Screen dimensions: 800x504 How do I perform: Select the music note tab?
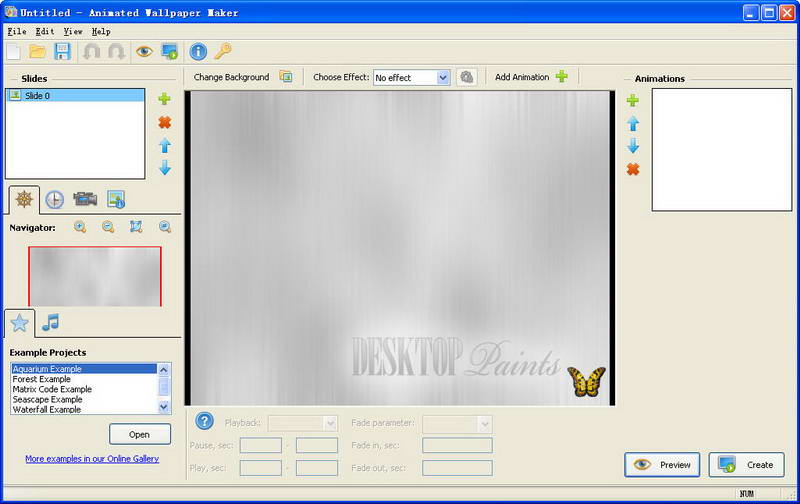[x=51, y=322]
